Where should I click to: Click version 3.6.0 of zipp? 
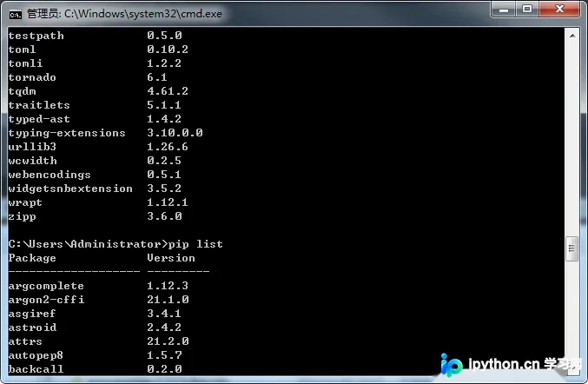(x=164, y=216)
